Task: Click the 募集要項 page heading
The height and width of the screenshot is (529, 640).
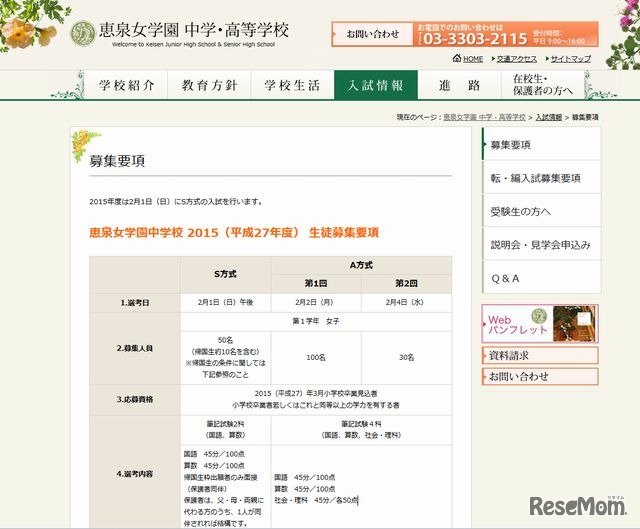Action: tap(117, 161)
